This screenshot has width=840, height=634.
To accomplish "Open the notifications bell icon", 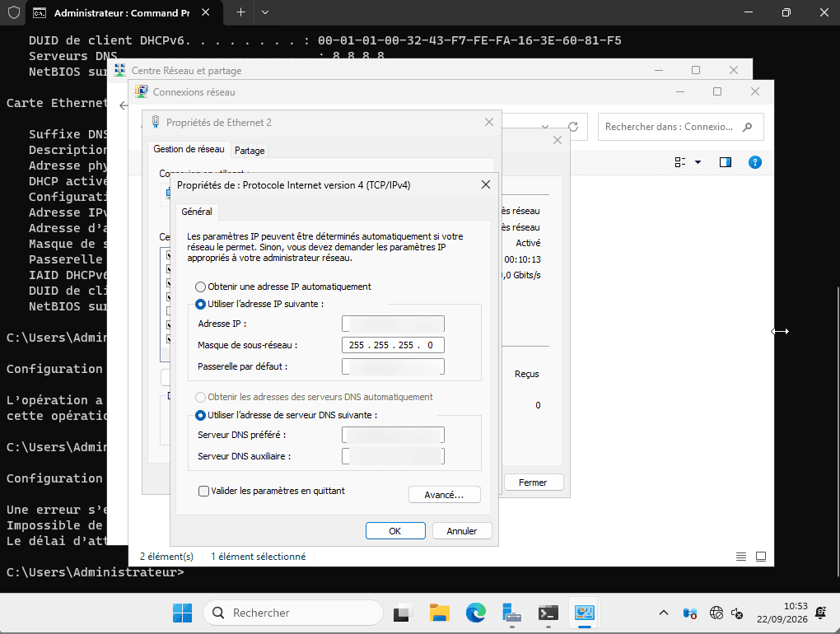I will pyautogui.click(x=820, y=613).
